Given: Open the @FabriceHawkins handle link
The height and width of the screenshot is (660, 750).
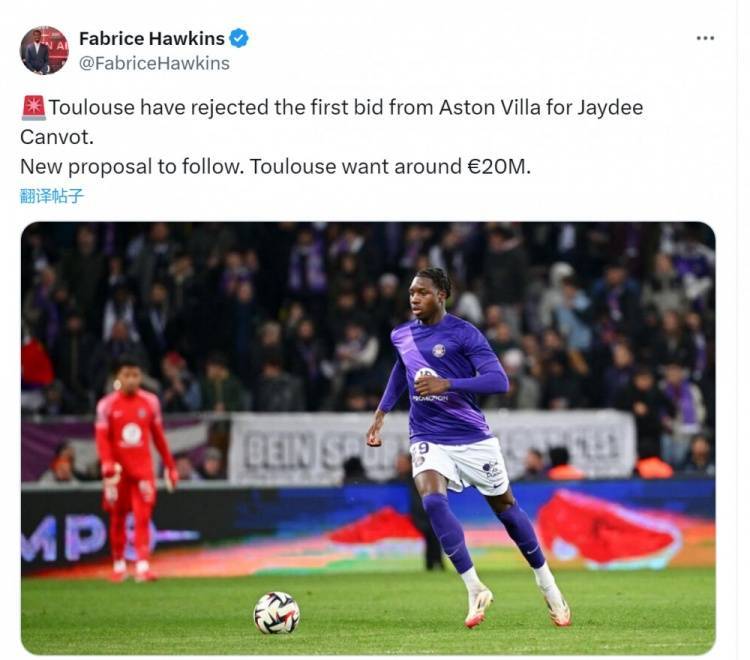Looking at the screenshot, I should (154, 64).
